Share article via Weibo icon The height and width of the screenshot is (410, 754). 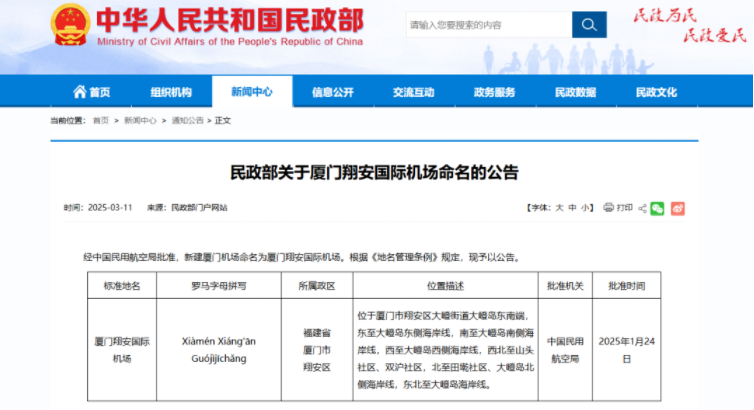[x=677, y=208]
